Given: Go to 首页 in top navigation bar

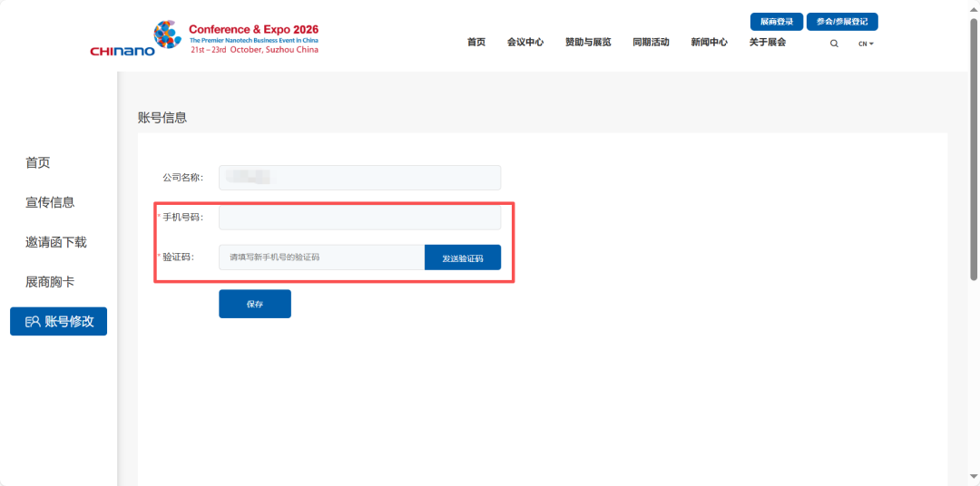Looking at the screenshot, I should point(476,43).
